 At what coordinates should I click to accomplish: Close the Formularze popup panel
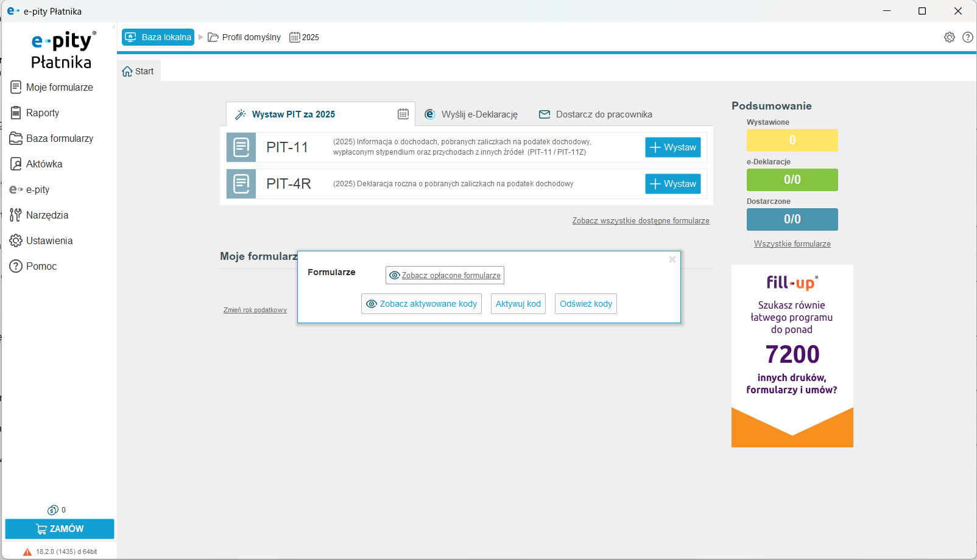coord(672,259)
